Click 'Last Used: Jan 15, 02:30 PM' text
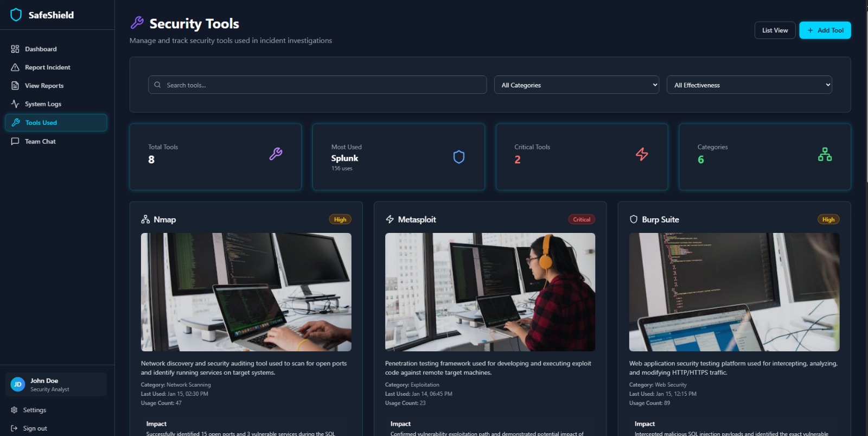 pyautogui.click(x=174, y=394)
